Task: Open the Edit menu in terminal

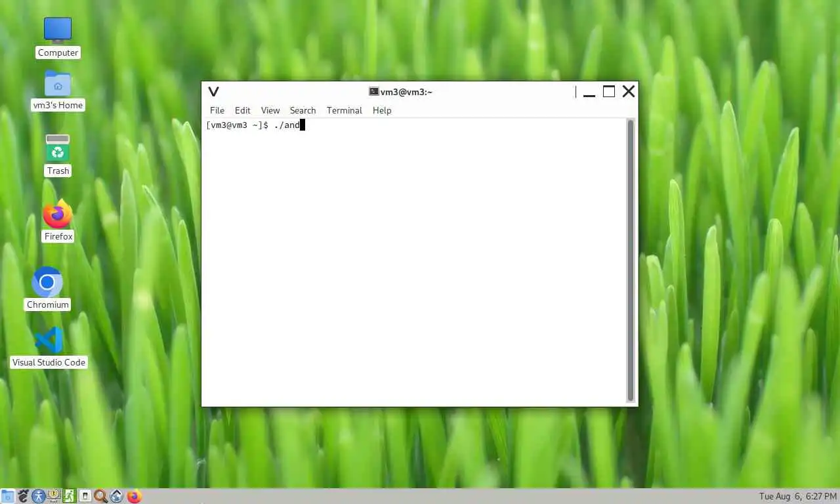Action: click(x=242, y=110)
